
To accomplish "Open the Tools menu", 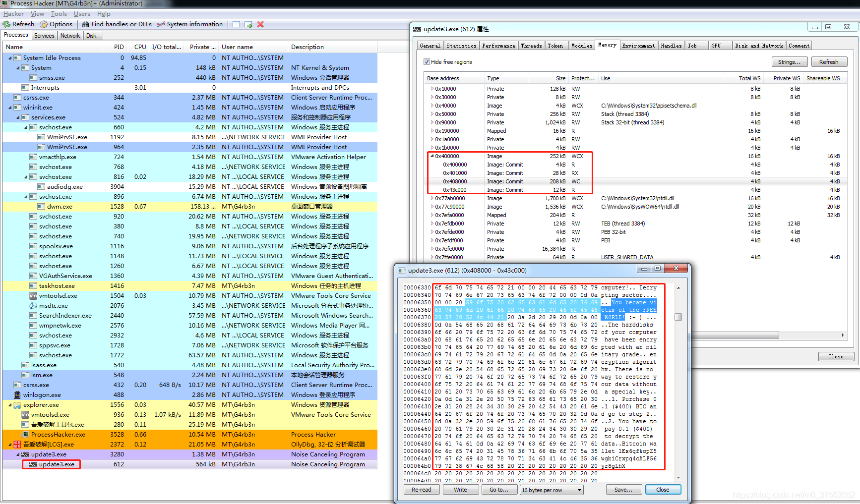I will click(59, 14).
